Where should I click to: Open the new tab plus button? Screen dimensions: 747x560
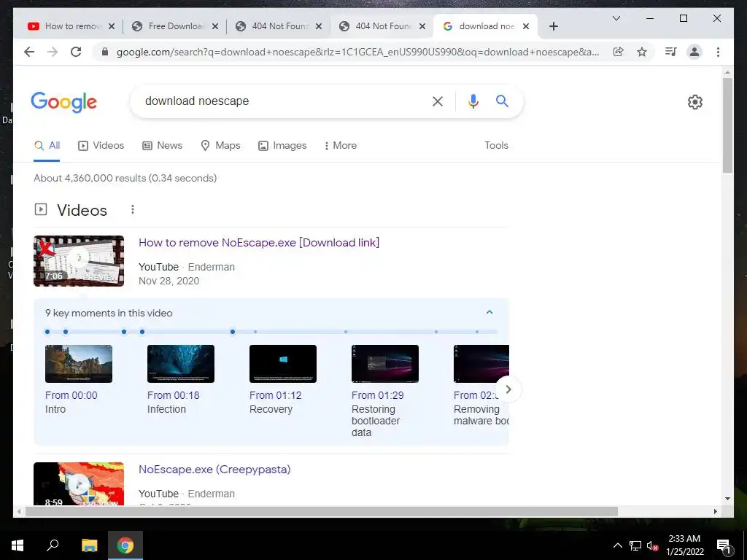coord(553,26)
